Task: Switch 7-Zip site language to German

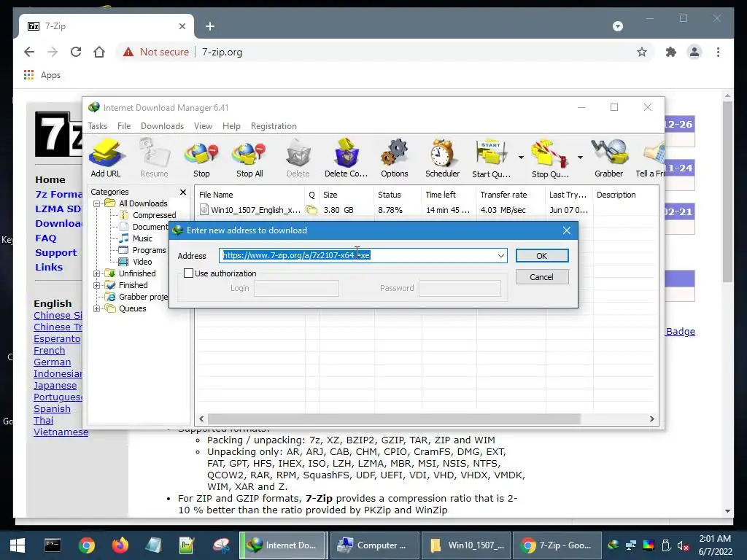Action: (x=53, y=362)
